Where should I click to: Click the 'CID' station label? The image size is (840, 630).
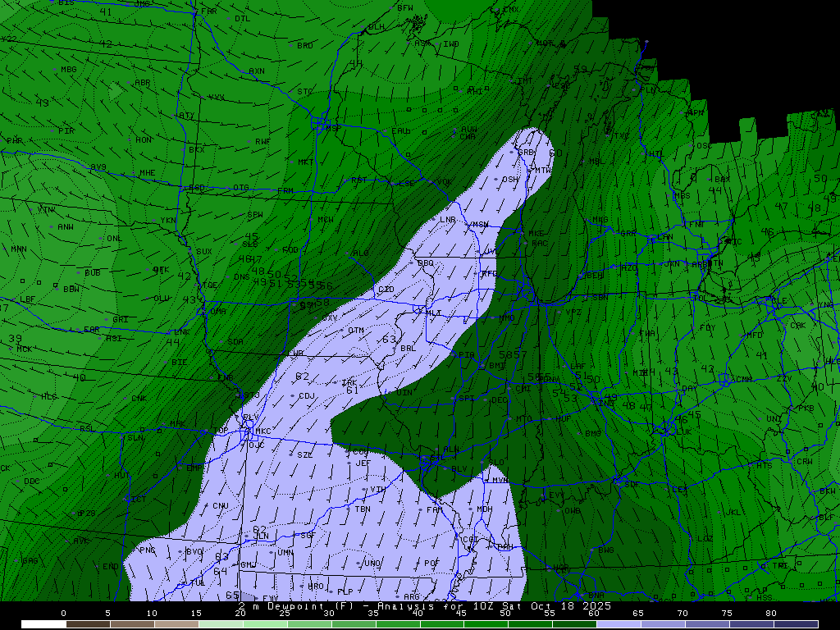386,290
